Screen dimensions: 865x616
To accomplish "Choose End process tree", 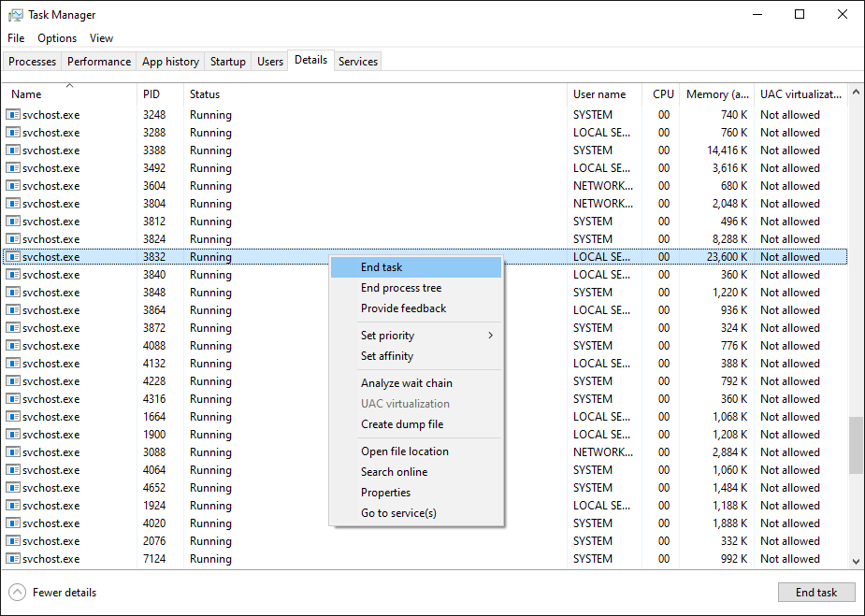I will 416,288.
